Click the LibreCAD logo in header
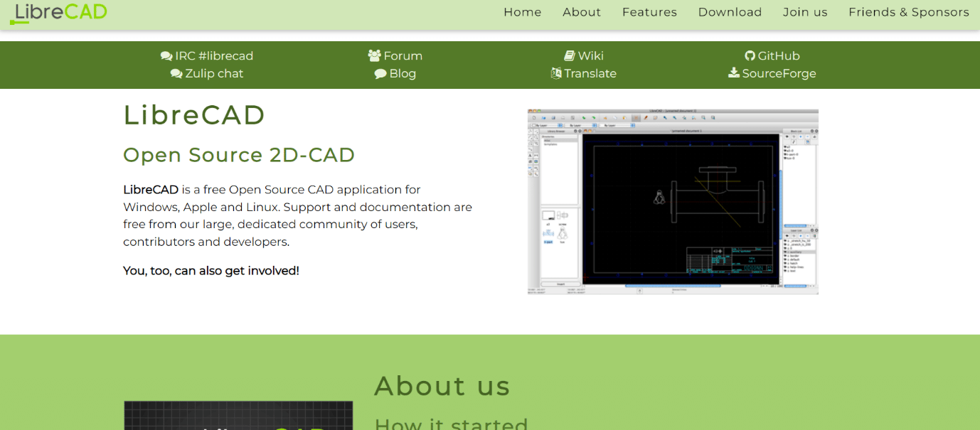The image size is (980, 430). point(58,13)
